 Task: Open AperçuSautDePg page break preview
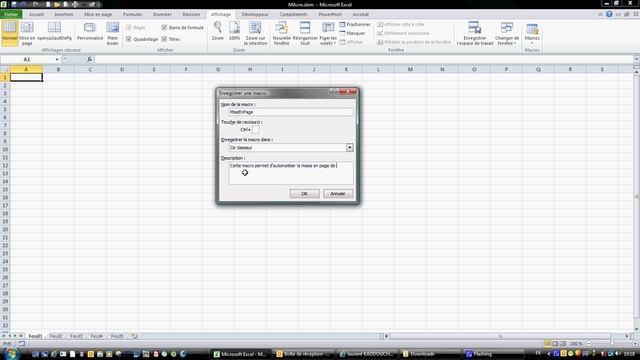(x=54, y=32)
